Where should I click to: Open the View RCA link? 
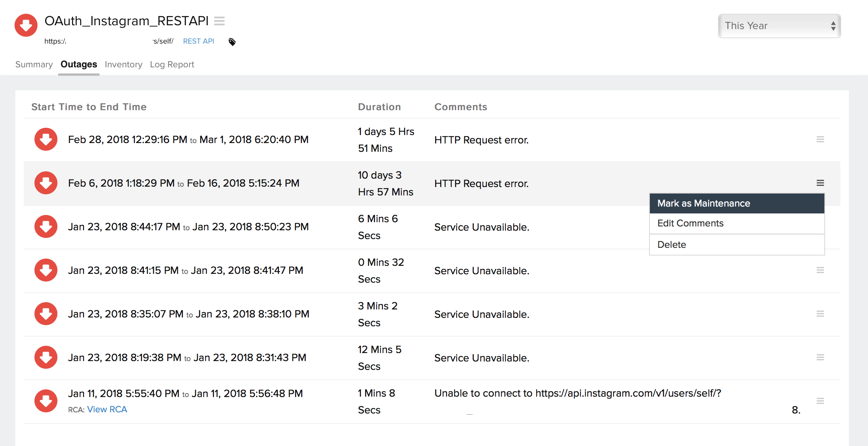(107, 409)
